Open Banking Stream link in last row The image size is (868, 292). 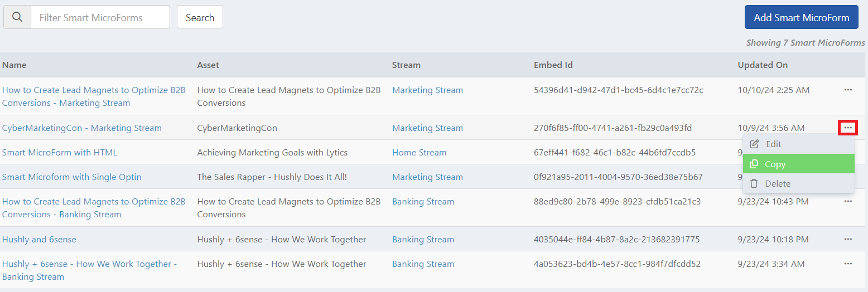(423, 264)
